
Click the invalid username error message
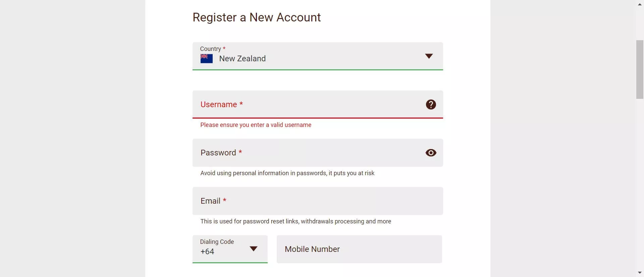pos(256,125)
